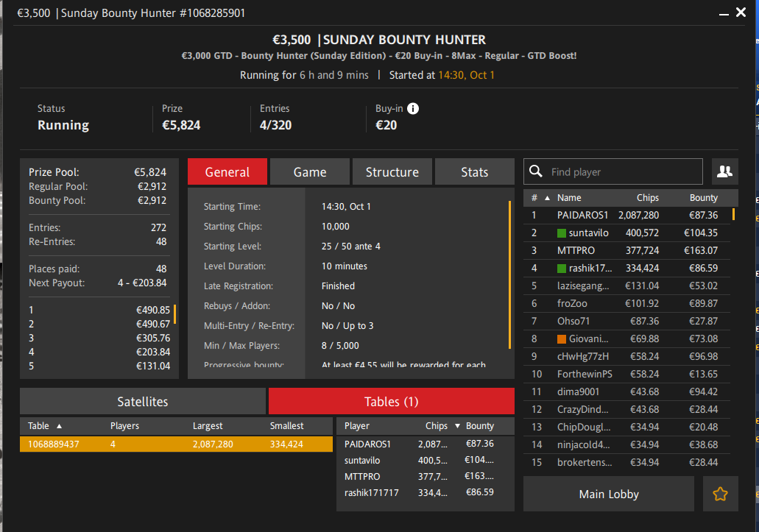Add tournament to favorites star
The width and height of the screenshot is (759, 532).
[720, 494]
